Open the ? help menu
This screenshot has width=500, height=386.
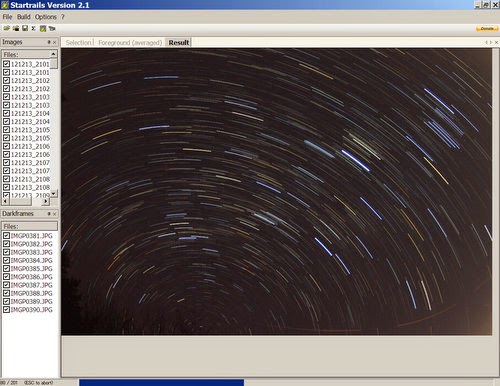(x=62, y=17)
